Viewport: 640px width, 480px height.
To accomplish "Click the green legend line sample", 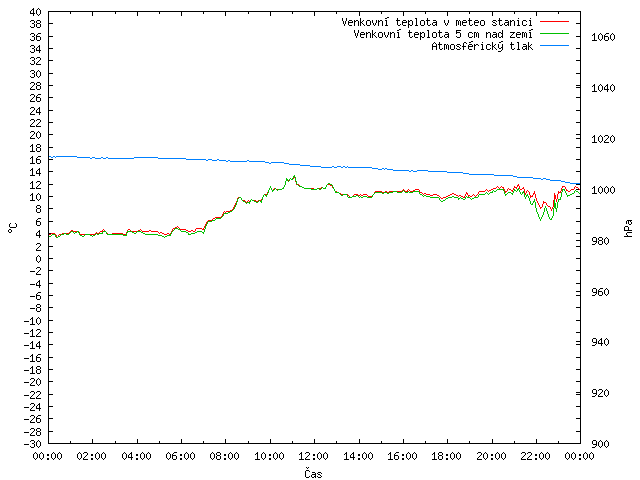I will (x=554, y=34).
